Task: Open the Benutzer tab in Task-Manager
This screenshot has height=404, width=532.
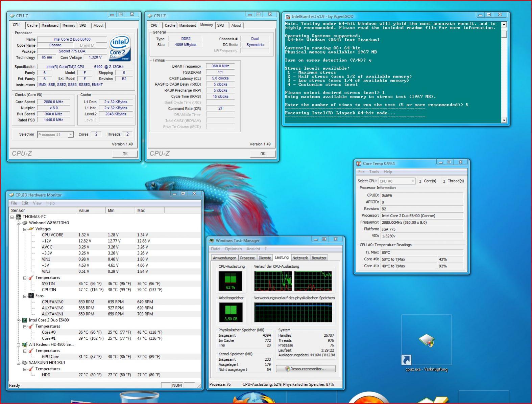Action: coord(319,258)
